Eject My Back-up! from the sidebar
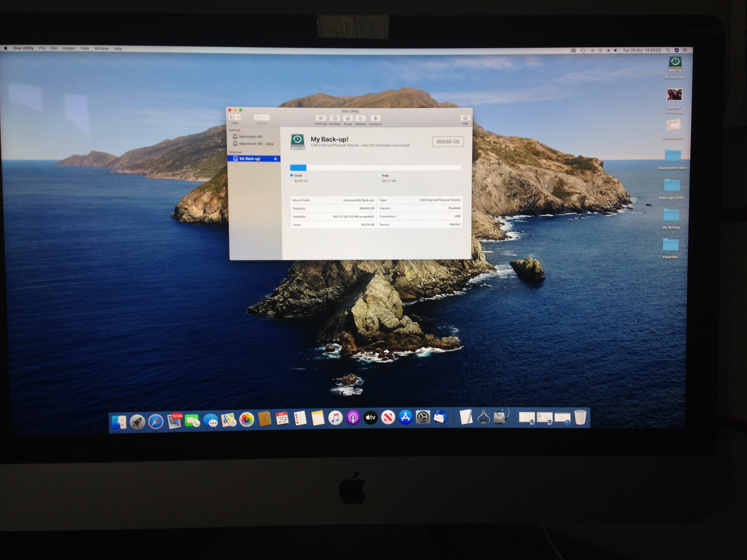This screenshot has width=747, height=560. pos(275,159)
